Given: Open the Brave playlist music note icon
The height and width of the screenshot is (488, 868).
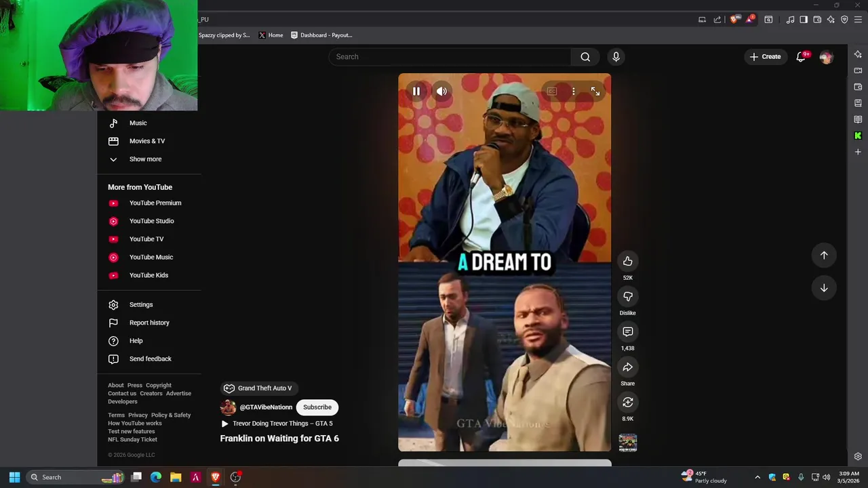Looking at the screenshot, I should [790, 20].
